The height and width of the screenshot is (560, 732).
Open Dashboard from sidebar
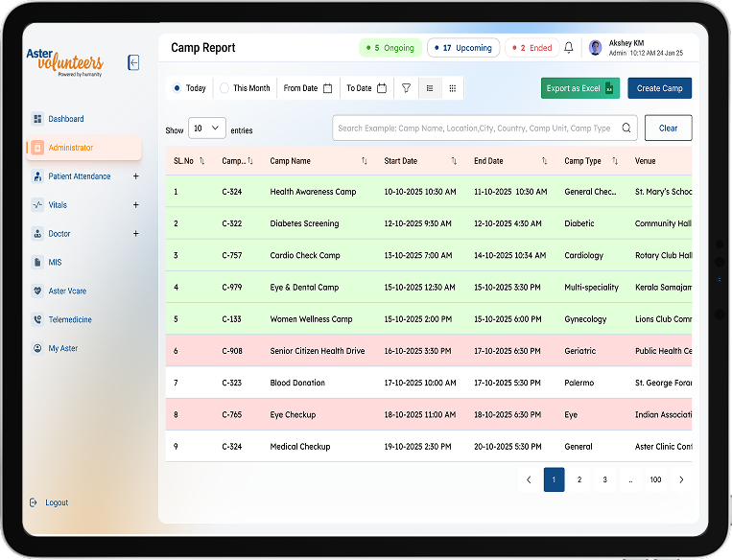click(65, 119)
